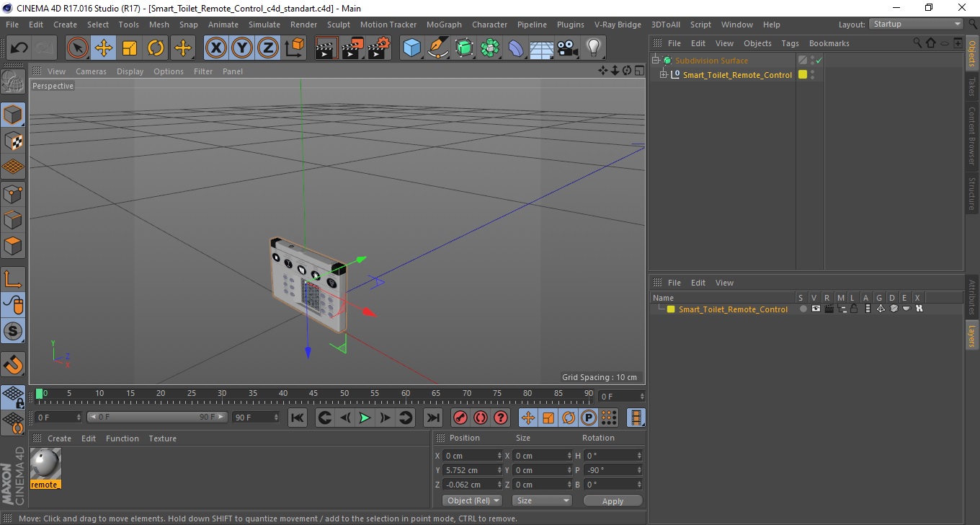Enable Texture mode checkered cube icon
This screenshot has width=980, height=525.
(x=13, y=141)
